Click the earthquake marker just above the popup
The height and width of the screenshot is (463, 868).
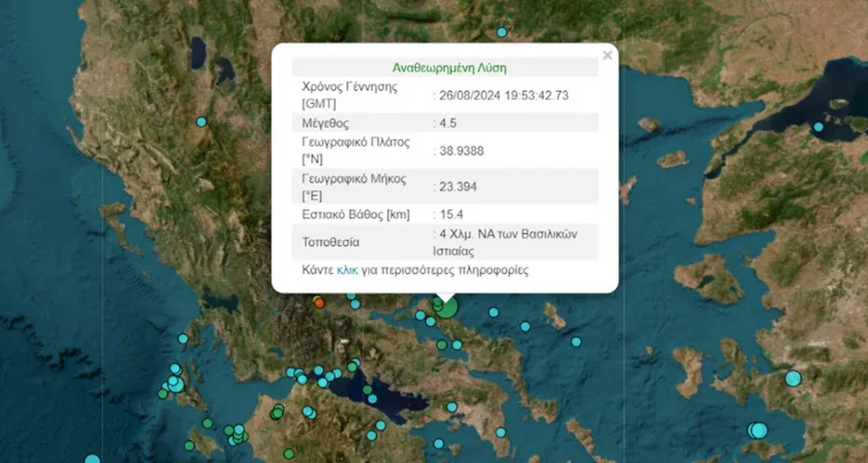click(501, 33)
